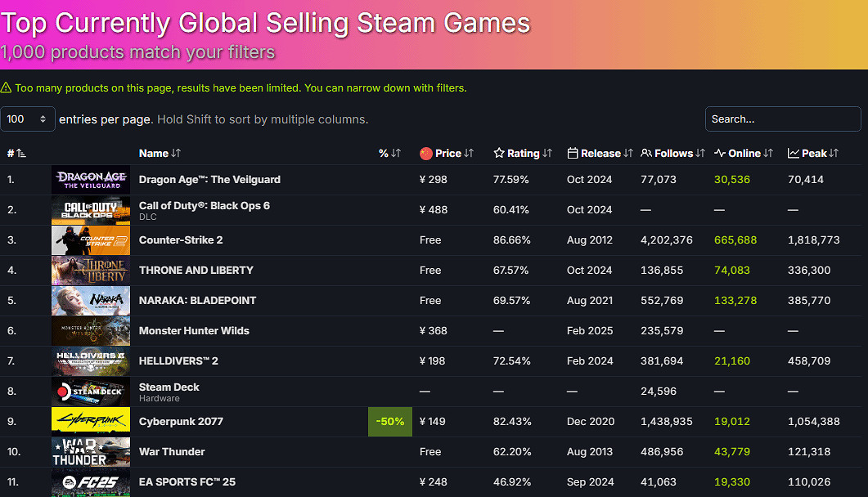This screenshot has width=868, height=497.
Task: Click into the Search input field
Action: [x=782, y=119]
